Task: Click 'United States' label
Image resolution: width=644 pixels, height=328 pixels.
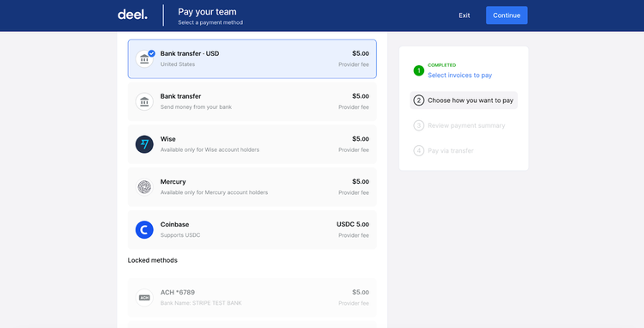Action: (x=178, y=64)
